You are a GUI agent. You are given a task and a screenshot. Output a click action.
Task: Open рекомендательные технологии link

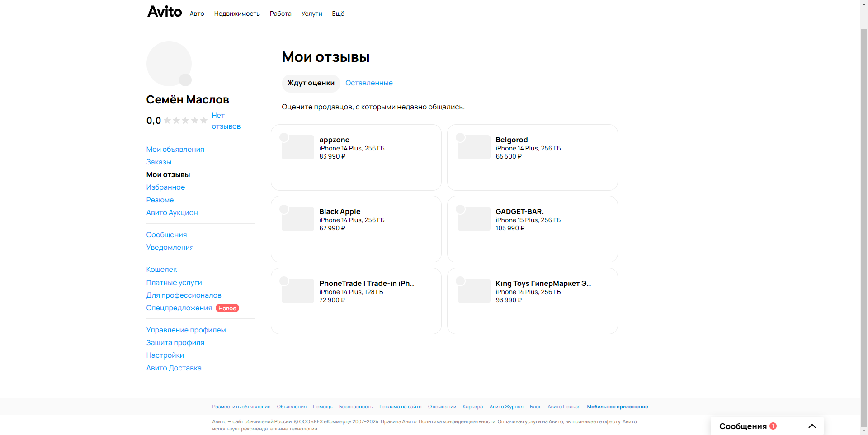pos(279,429)
